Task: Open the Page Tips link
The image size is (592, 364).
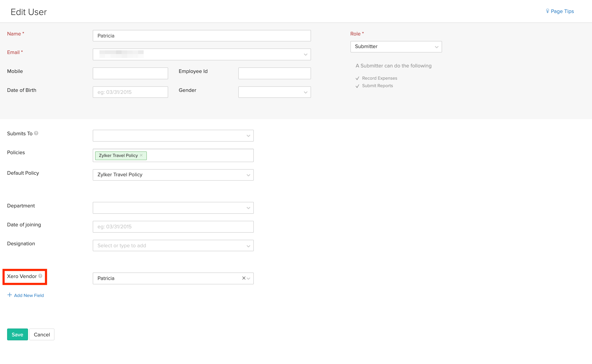Action: [x=562, y=11]
